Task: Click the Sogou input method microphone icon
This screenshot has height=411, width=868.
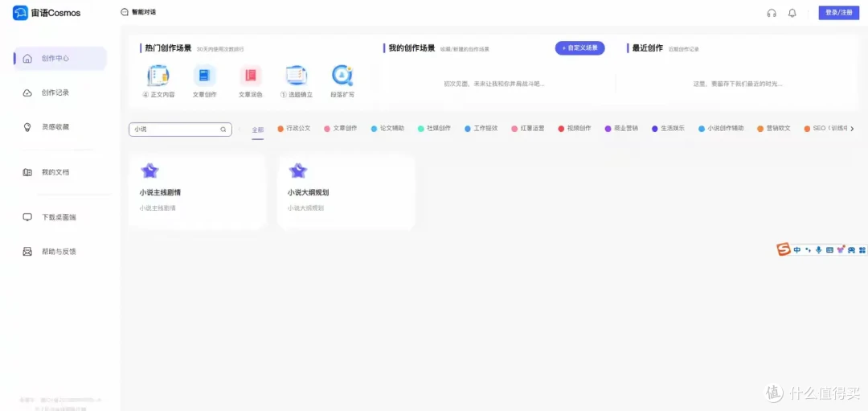Action: 818,249
